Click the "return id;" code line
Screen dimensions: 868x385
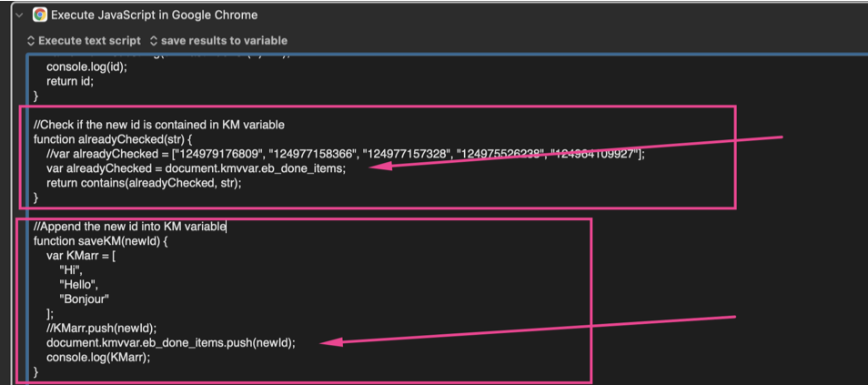click(70, 81)
